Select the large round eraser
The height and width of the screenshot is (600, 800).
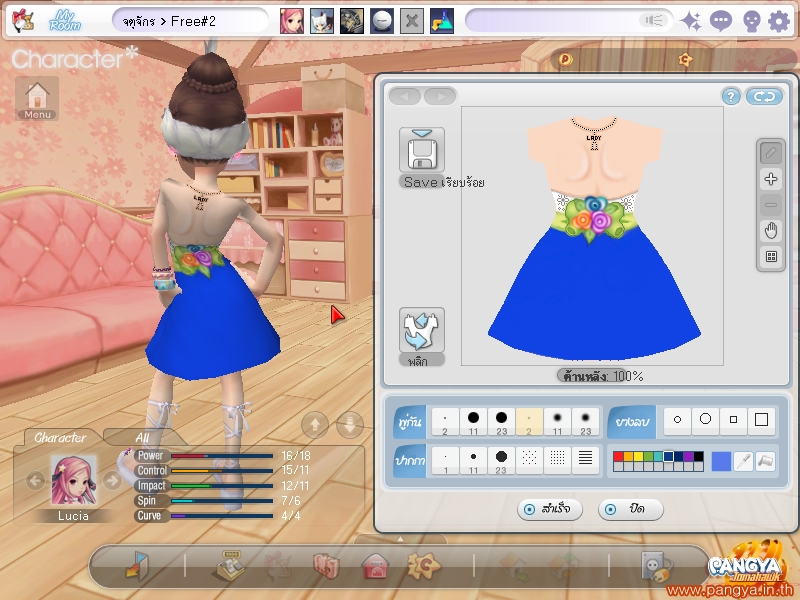click(x=705, y=420)
